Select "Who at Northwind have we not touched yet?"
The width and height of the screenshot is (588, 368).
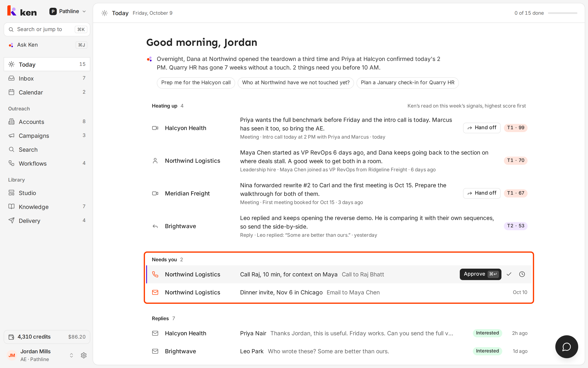tap(296, 83)
